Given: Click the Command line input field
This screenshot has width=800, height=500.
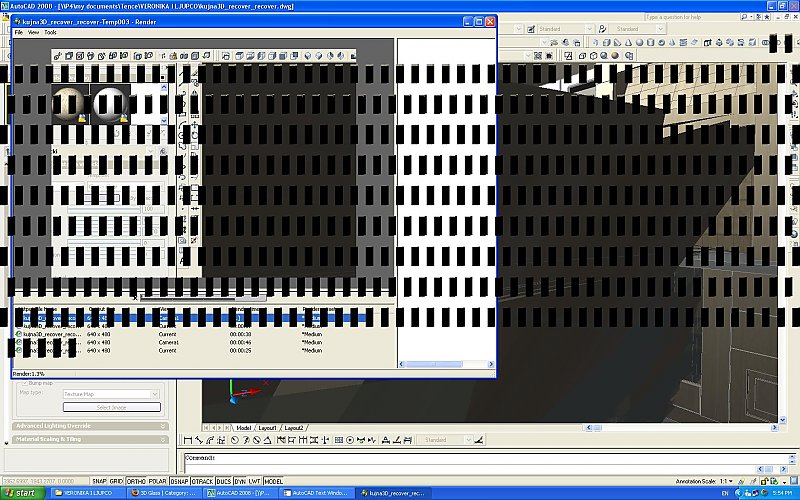Looking at the screenshot, I should (485, 458).
